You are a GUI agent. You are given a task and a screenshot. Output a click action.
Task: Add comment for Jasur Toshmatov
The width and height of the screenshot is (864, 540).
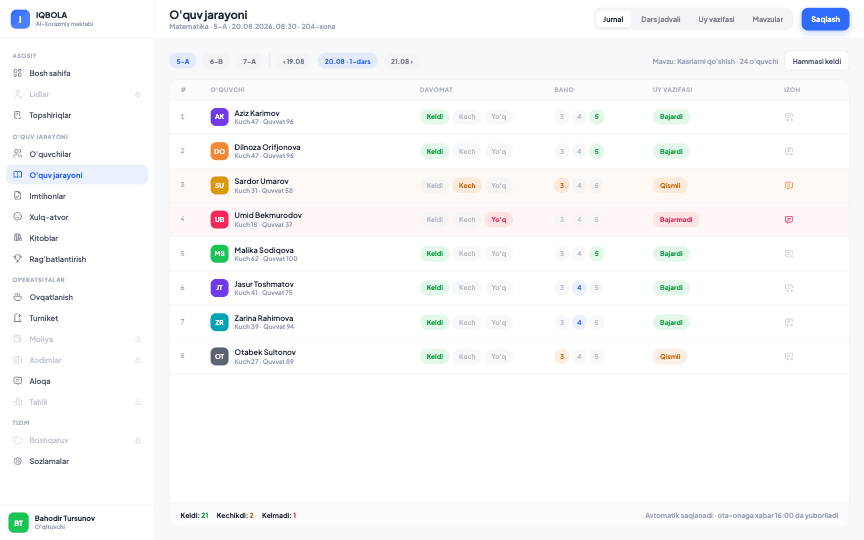point(789,288)
